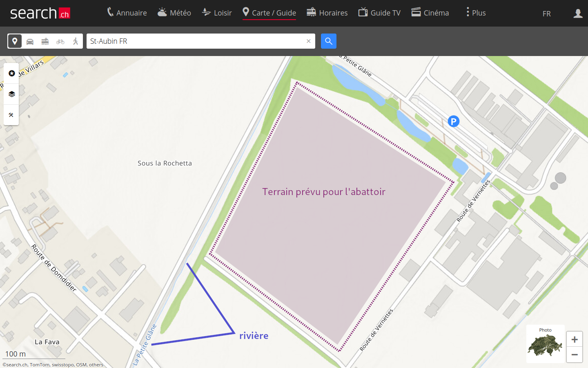This screenshot has width=588, height=368.
Task: Open the Annuaire directory tab
Action: point(127,13)
